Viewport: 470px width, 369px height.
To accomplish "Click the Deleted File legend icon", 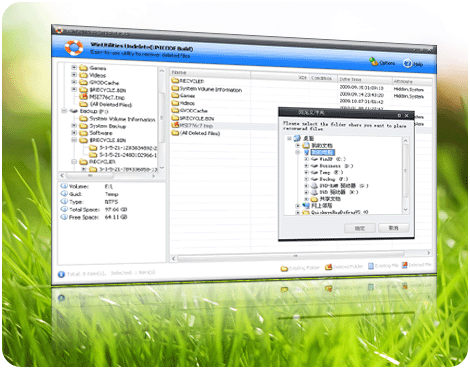I will point(404,265).
